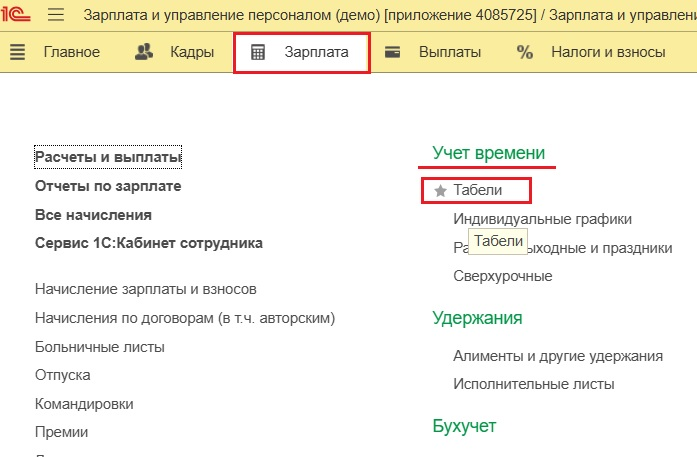Open the Премии list
This screenshot has width=697, height=457.
tap(62, 432)
